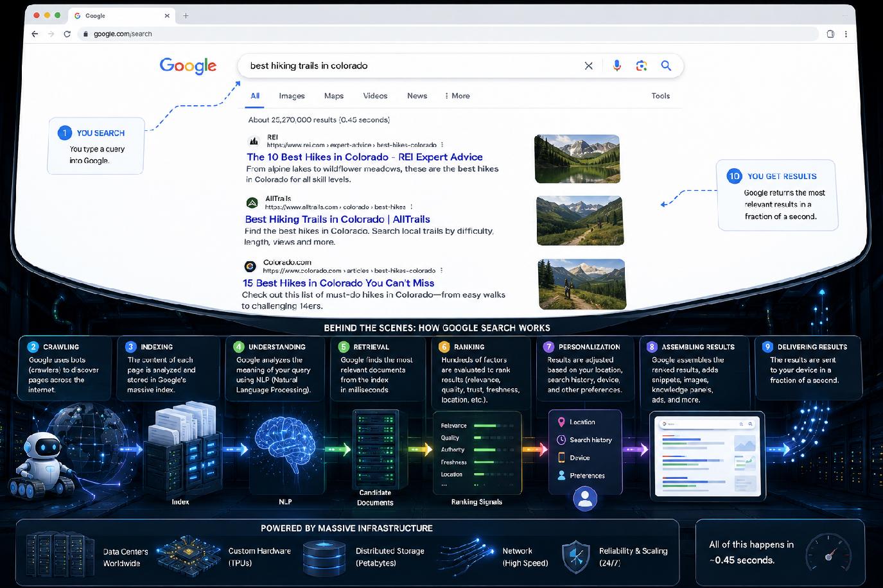Click the AllTrails meadow trail thumbnail
This screenshot has width=883, height=588.
(x=579, y=221)
